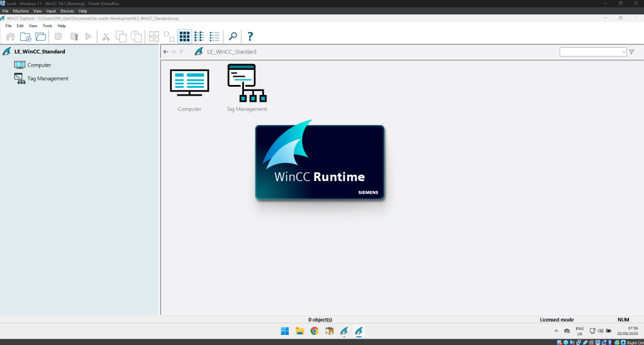
Task: Click the scissors Cut icon
Action: 106,36
